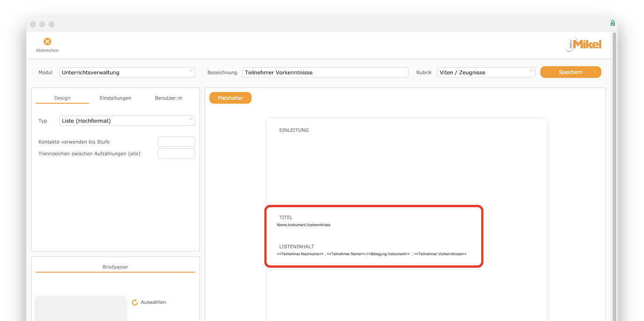
Task: Select the Design tab
Action: point(62,98)
